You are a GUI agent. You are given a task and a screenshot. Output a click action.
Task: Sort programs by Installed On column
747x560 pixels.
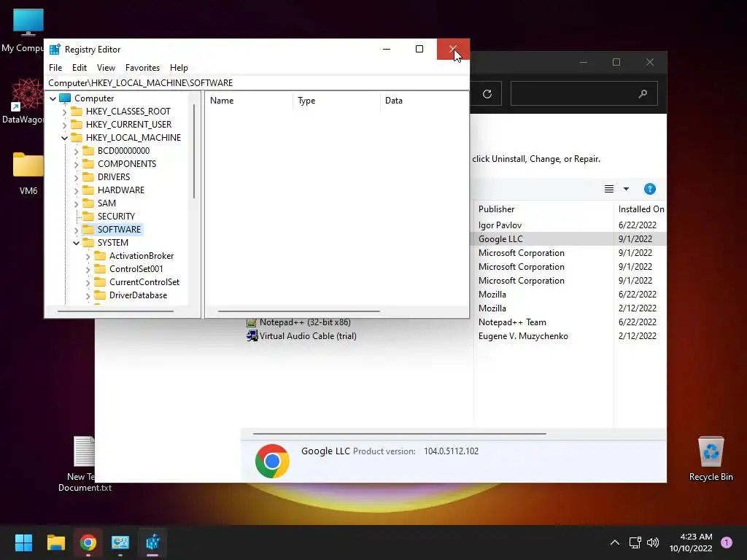(x=640, y=209)
